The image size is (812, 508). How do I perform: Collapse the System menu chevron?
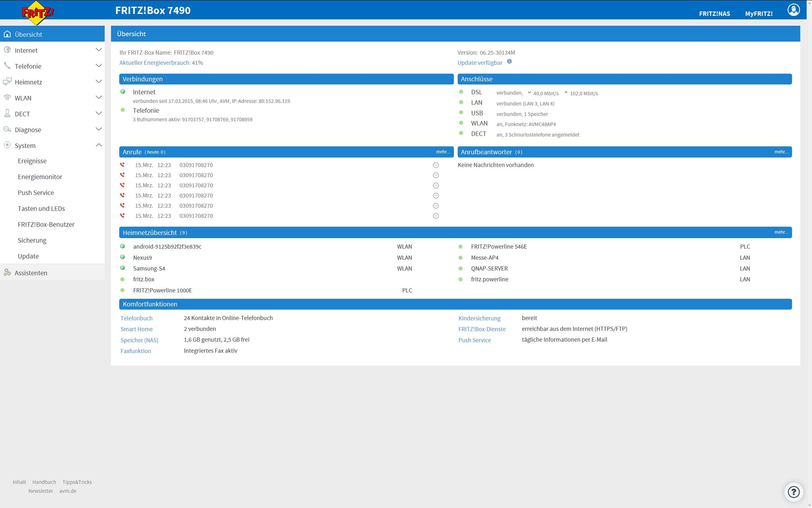(x=99, y=145)
